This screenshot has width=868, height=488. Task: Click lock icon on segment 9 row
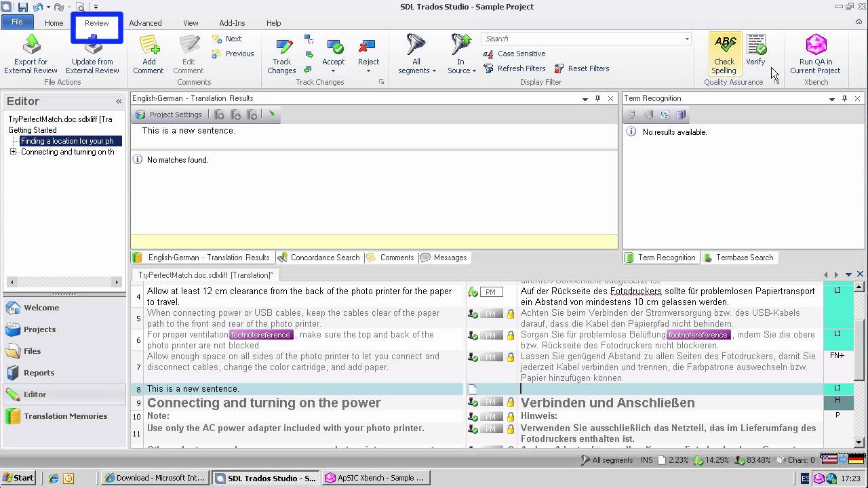510,403
